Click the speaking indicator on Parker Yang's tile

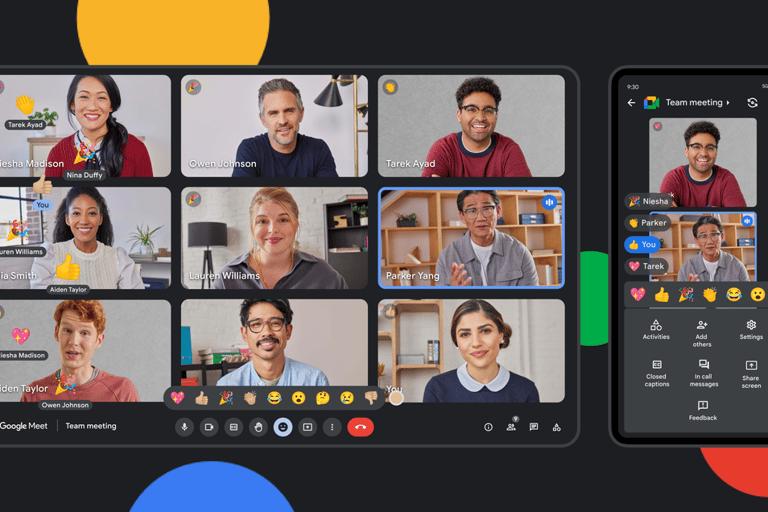(x=549, y=202)
